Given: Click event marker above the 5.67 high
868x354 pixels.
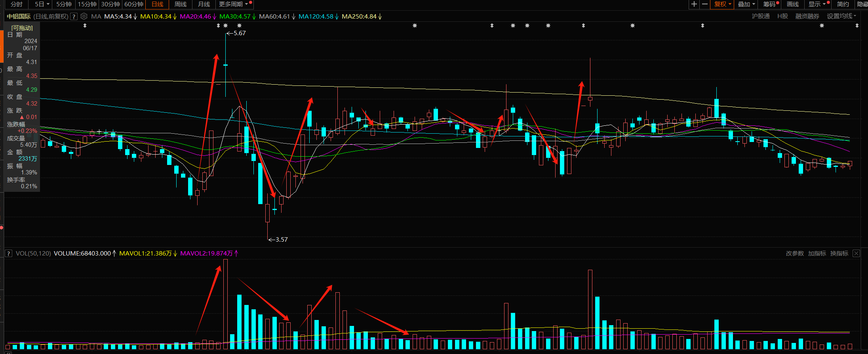Looking at the screenshot, I should point(225,26).
